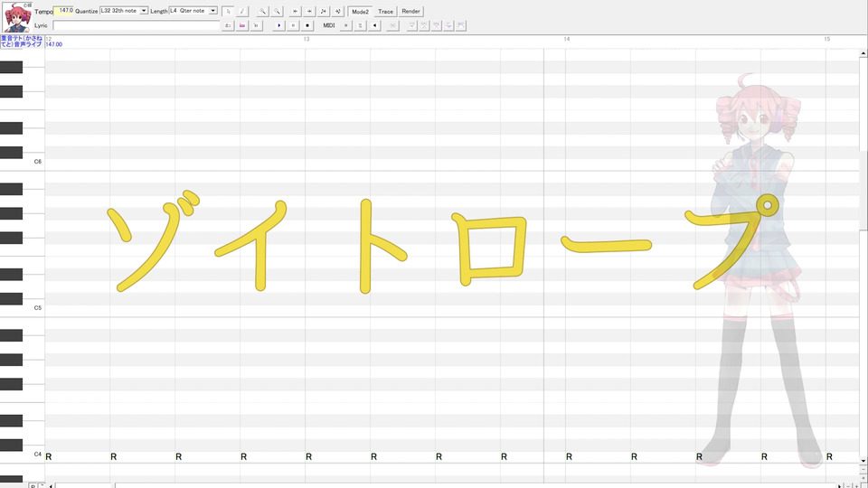
Task: Click the zoom out magnifier icon
Action: tap(277, 11)
